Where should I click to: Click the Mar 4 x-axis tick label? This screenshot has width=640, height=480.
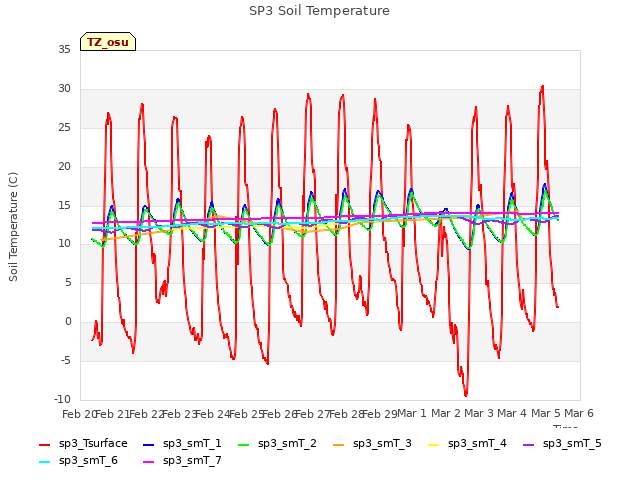[512, 413]
